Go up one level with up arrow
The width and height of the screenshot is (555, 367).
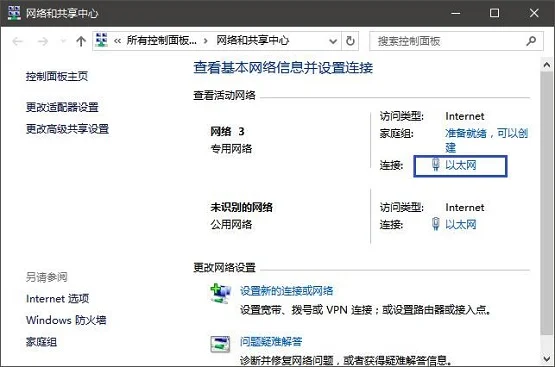click(x=81, y=41)
